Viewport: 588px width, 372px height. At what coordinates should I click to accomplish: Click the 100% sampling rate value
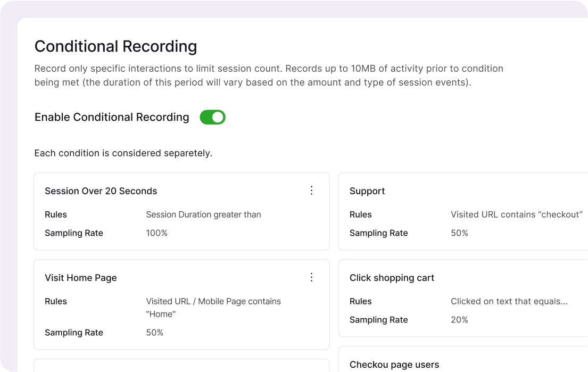pyautogui.click(x=156, y=233)
